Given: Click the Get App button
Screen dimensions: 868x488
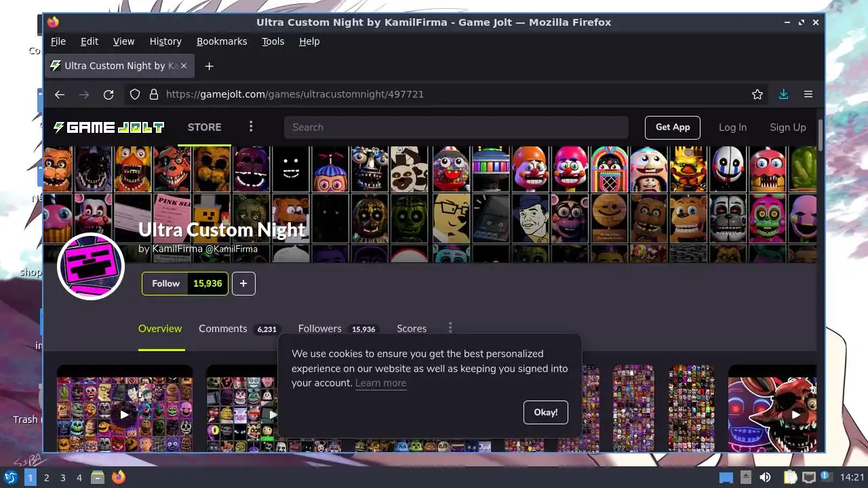Looking at the screenshot, I should [673, 127].
